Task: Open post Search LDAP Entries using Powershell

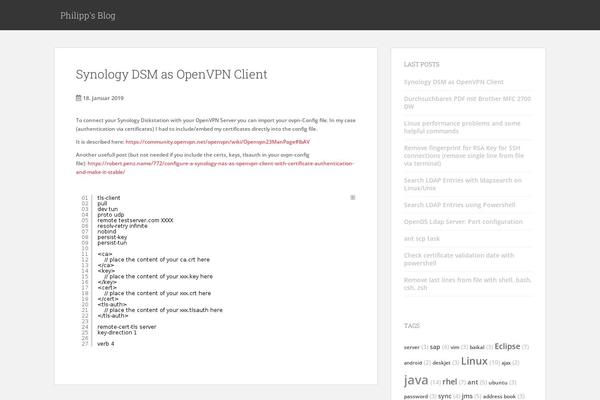Action: point(459,205)
